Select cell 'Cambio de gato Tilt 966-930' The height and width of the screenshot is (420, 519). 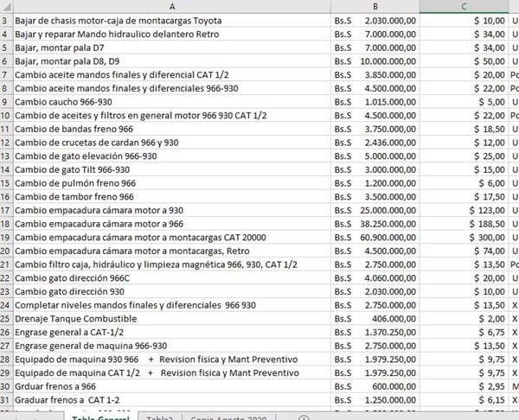[172, 169]
